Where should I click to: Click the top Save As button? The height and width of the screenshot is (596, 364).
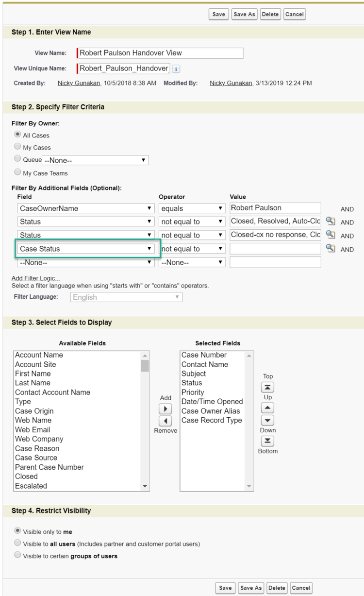244,14
